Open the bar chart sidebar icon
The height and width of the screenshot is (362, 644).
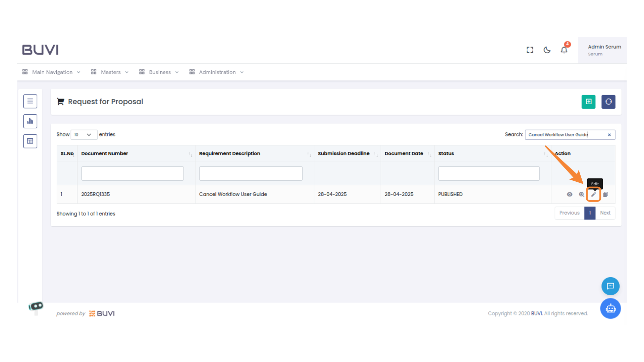tap(30, 121)
